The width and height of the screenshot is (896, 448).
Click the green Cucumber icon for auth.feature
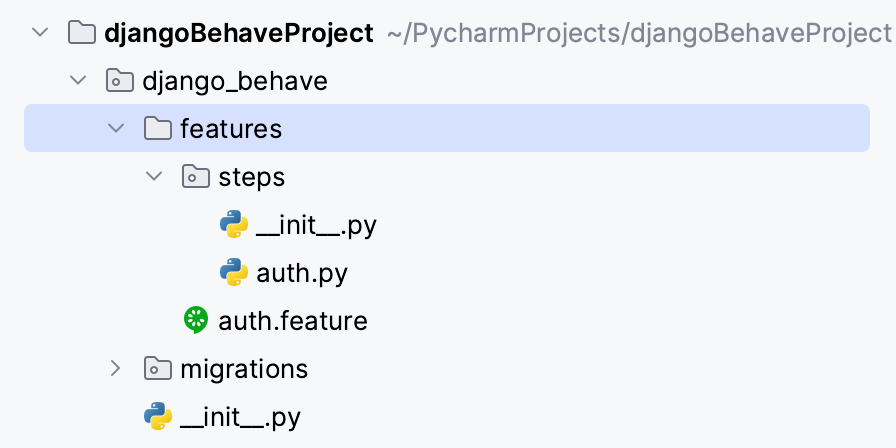[196, 320]
